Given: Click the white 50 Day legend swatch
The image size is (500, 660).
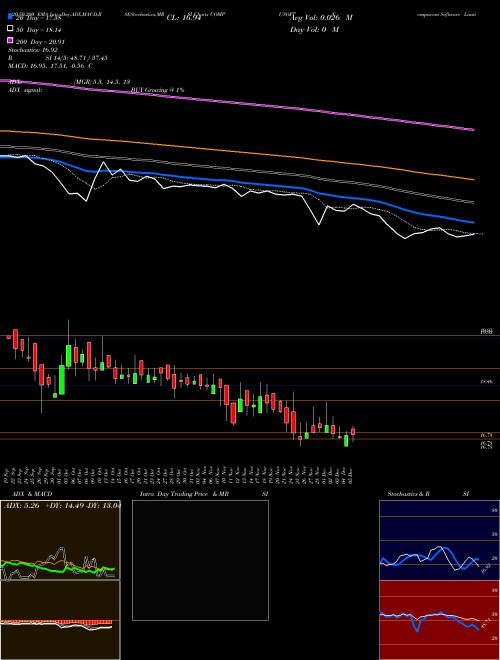Looking at the screenshot, I should coord(11,29).
